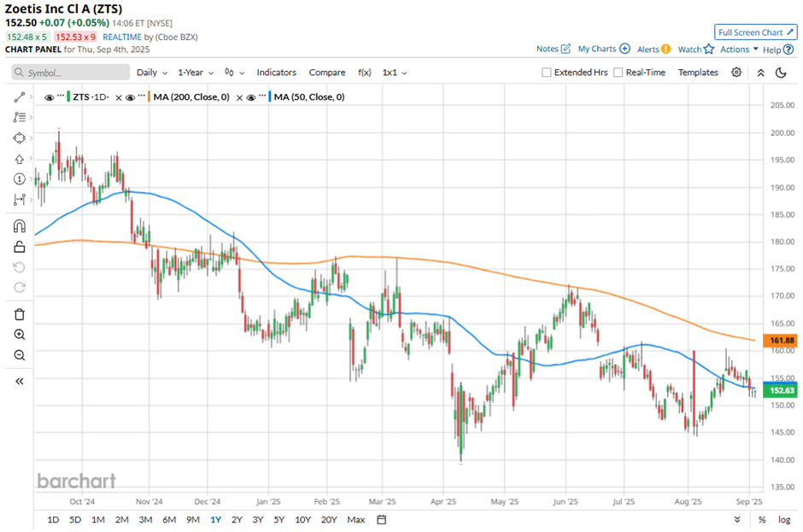
Task: Open the Full Screen Chart
Action: pyautogui.click(x=756, y=32)
